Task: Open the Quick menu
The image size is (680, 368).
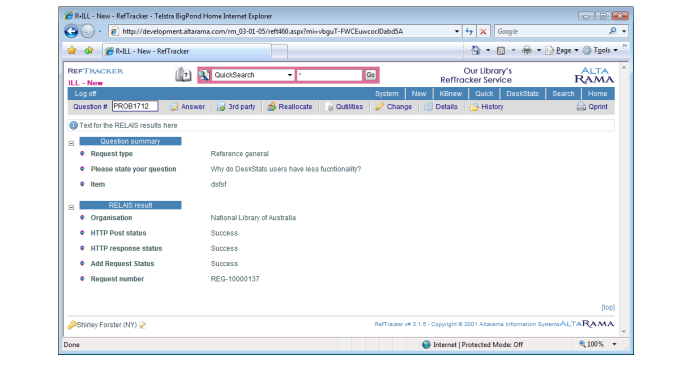Action: click(x=484, y=94)
